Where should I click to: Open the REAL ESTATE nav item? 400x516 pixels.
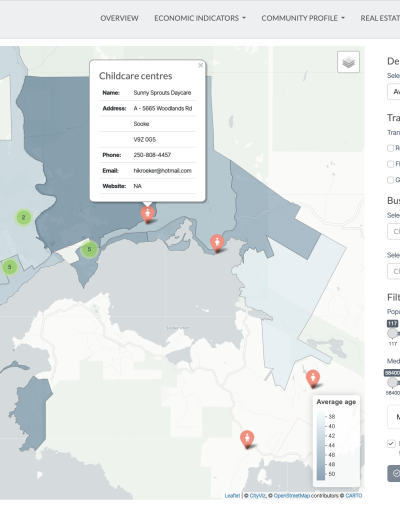(380, 18)
